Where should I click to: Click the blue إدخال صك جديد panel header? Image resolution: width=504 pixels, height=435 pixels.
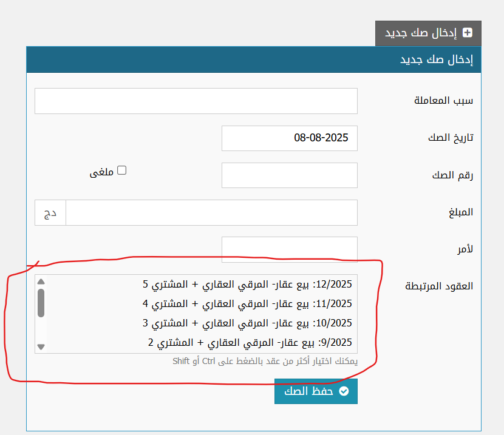click(253, 60)
